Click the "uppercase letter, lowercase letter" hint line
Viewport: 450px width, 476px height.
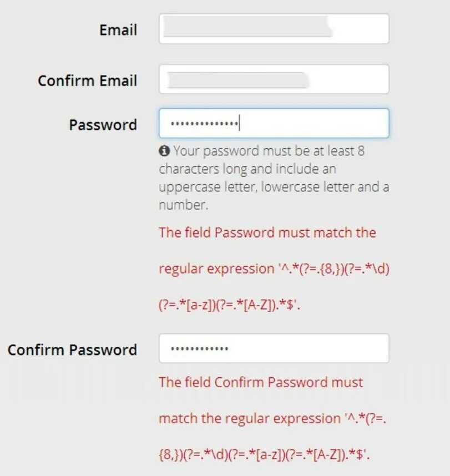[273, 187]
